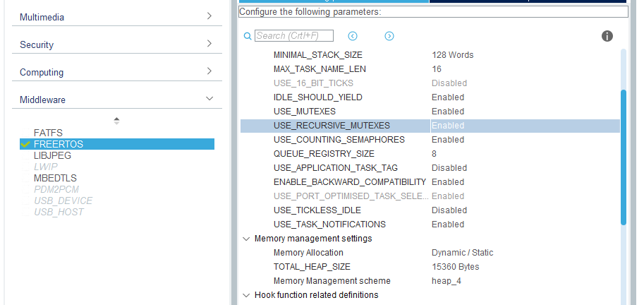The width and height of the screenshot is (644, 305).
Task: Collapse Memory management settings section
Action: coord(246,239)
